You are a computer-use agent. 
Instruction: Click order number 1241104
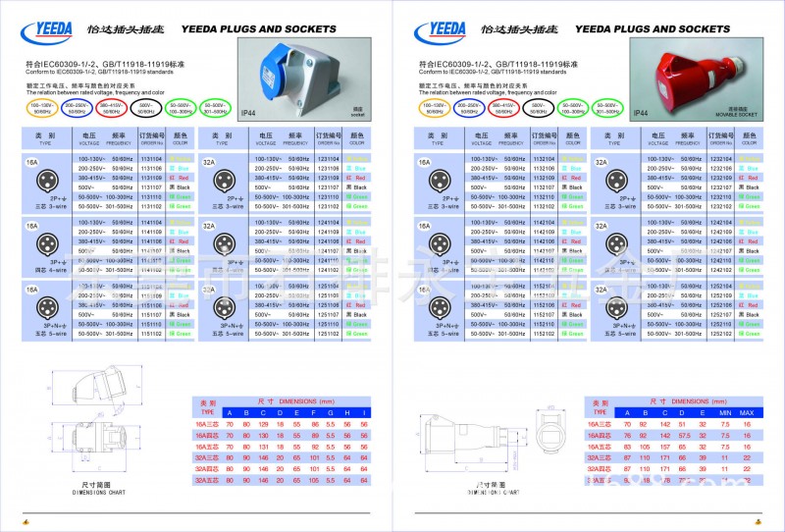point(329,223)
